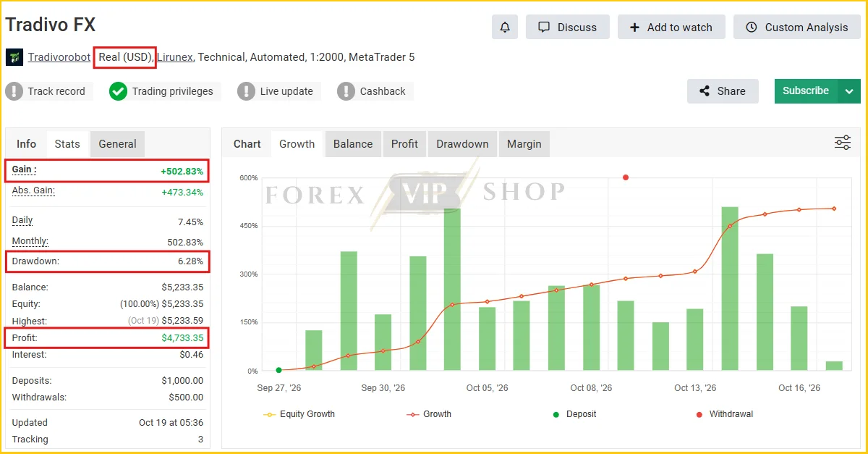Click the bell notification icon
868x454 pixels.
click(505, 28)
